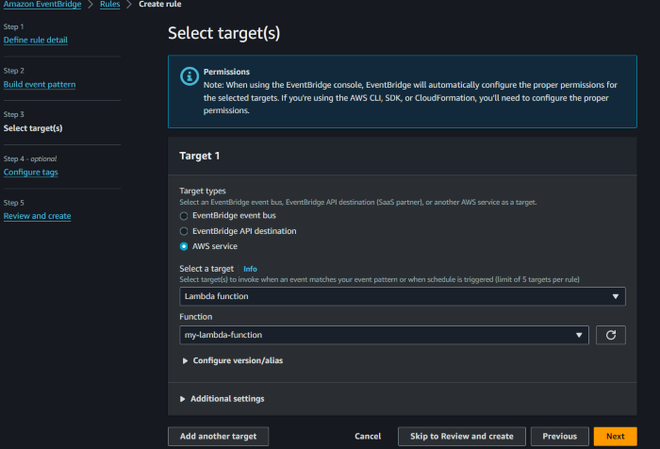Choose EventBridge API destination radio option
This screenshot has width=660, height=449.
click(184, 231)
